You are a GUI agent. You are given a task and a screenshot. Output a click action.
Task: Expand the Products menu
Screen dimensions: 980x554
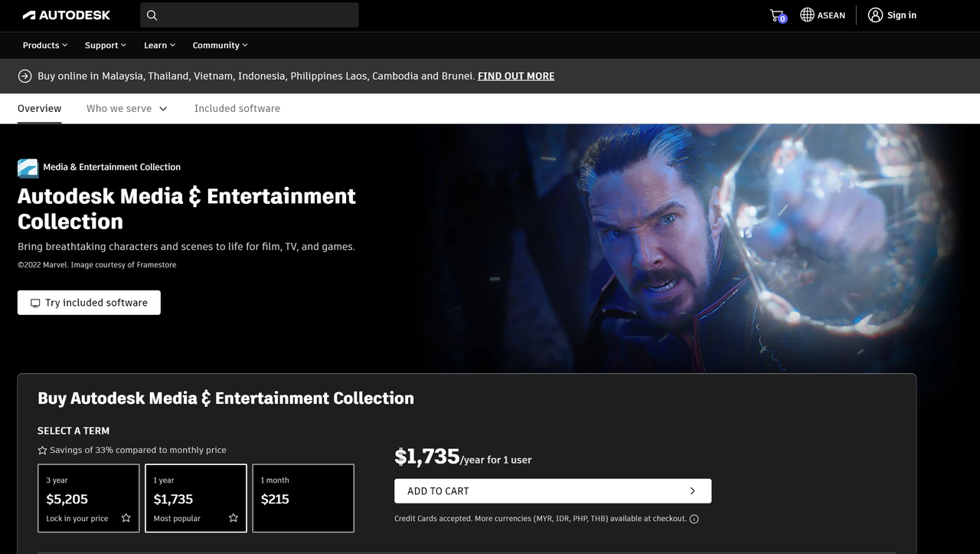[45, 45]
